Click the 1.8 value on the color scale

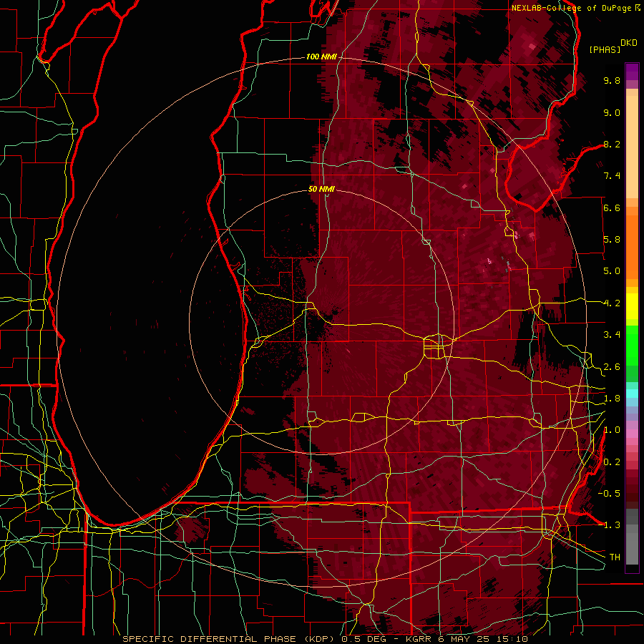pyautogui.click(x=612, y=399)
